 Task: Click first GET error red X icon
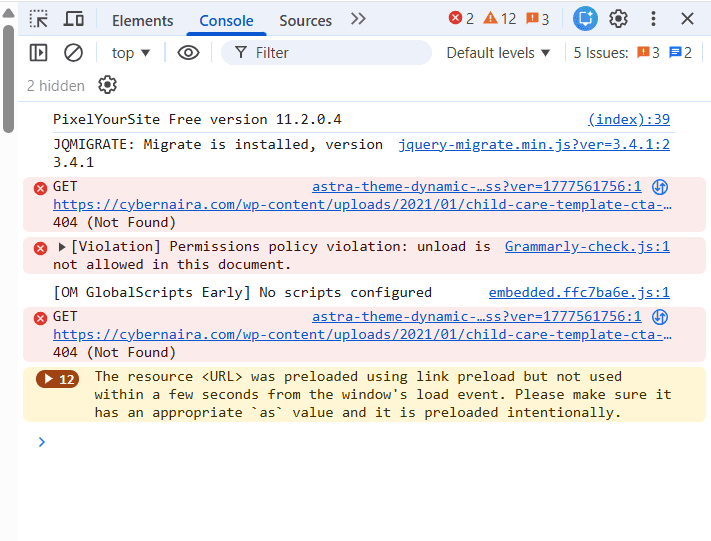[x=40, y=188]
